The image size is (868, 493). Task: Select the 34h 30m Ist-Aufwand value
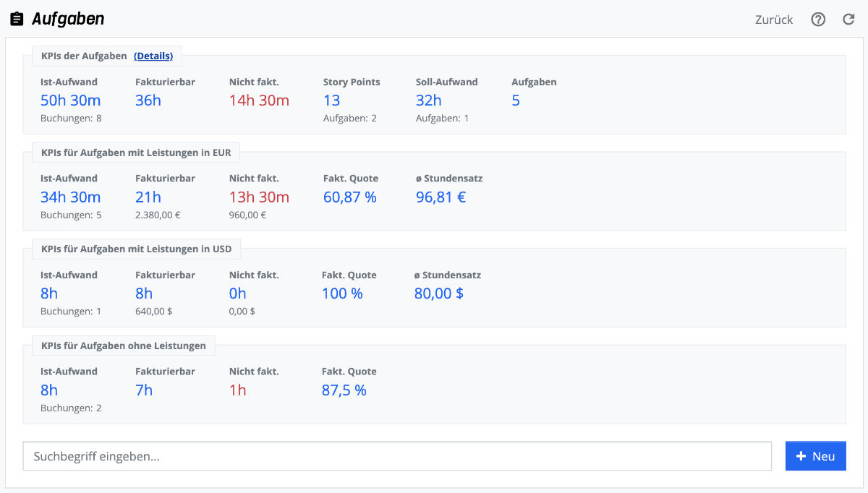pos(71,197)
